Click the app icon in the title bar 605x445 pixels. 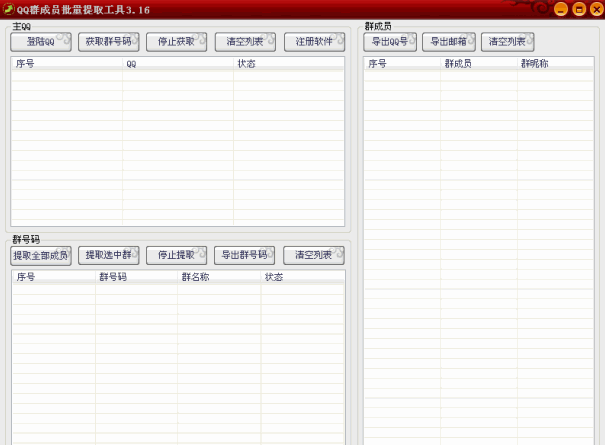(x=9, y=9)
